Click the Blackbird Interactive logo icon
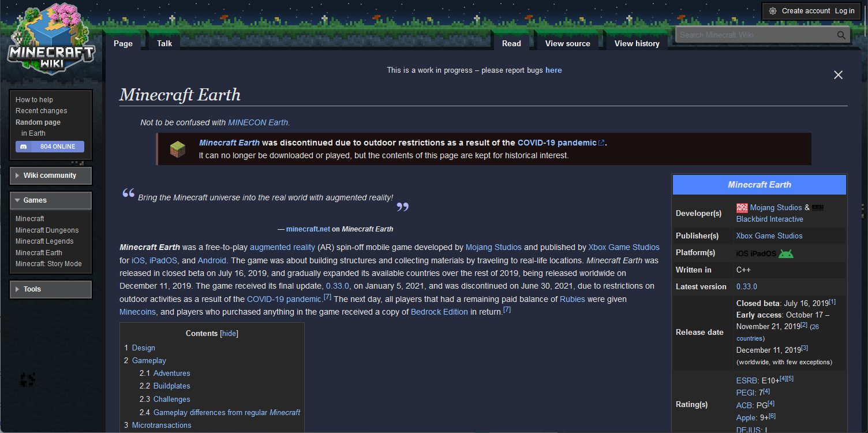This screenshot has width=868, height=433. [x=818, y=207]
